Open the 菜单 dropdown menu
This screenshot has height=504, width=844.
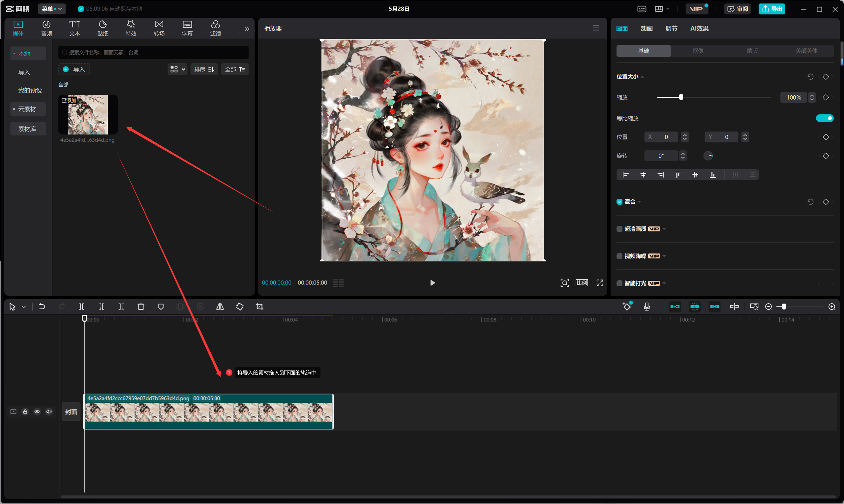[x=52, y=9]
